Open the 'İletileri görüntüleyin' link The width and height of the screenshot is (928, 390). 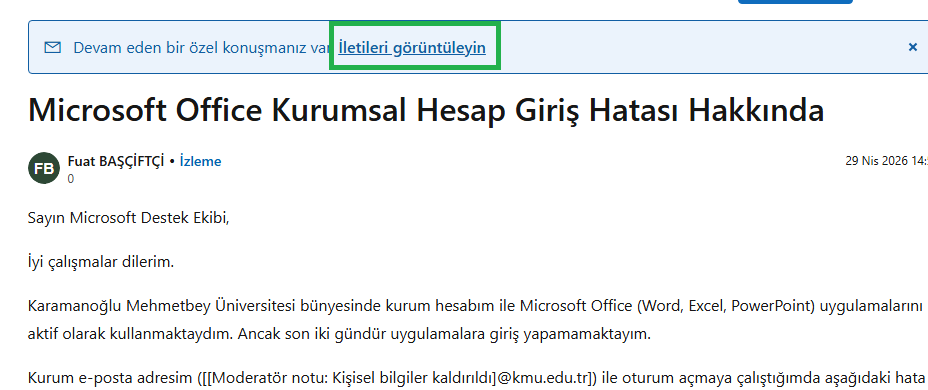tap(412, 48)
